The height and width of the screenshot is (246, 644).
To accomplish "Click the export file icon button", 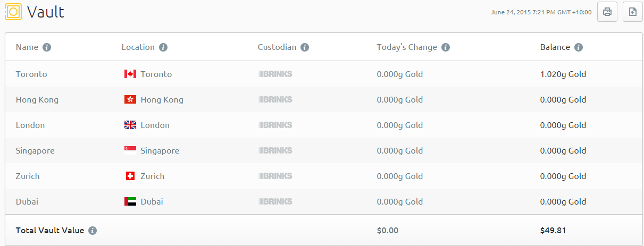I will (632, 12).
